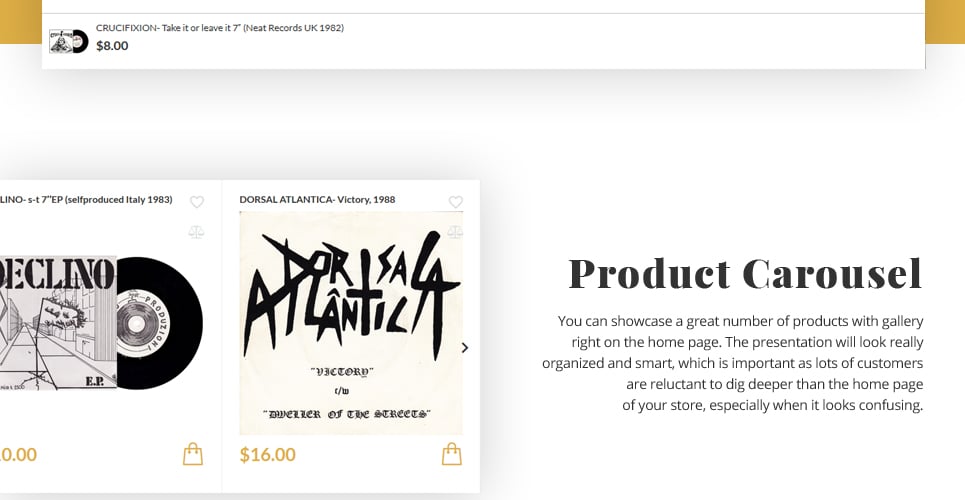Click the Product Carousel heading

pos(745,273)
